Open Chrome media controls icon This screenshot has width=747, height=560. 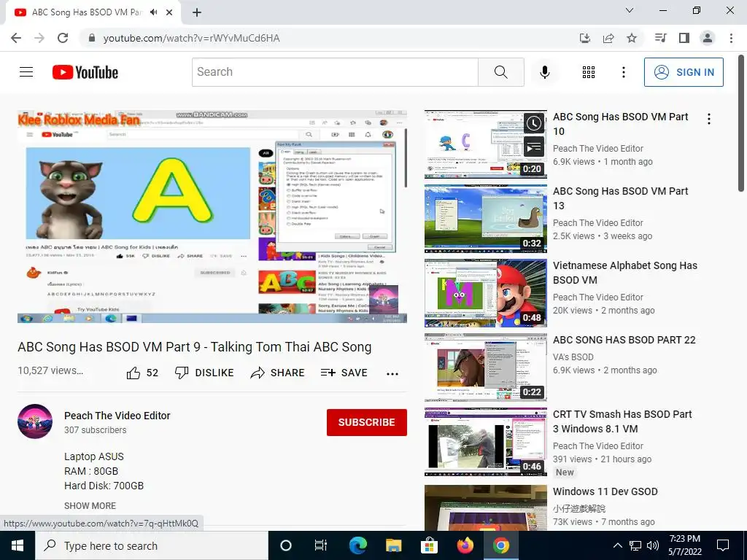[x=660, y=38]
